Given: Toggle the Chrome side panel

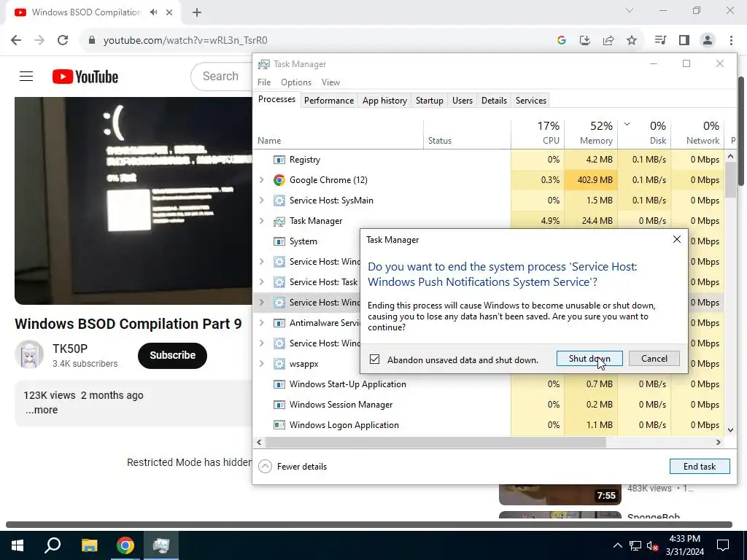Looking at the screenshot, I should (x=684, y=41).
